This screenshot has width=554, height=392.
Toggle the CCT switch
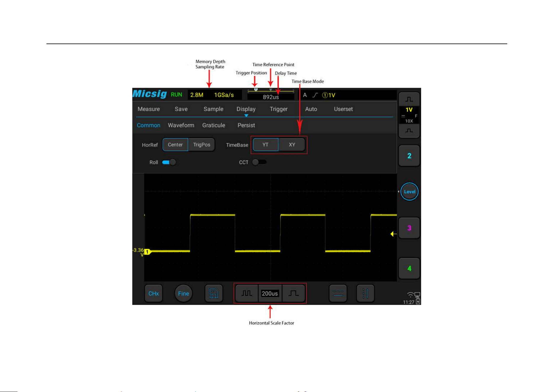pos(259,162)
